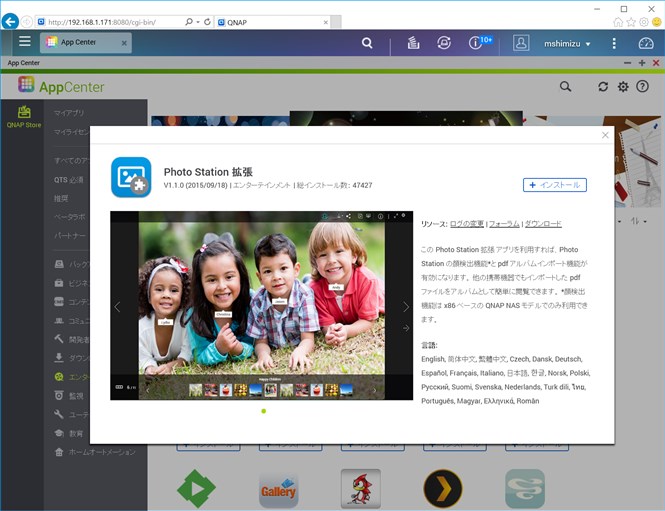The width and height of the screenshot is (665, 511).
Task: Open browser home icon
Action: [618, 22]
